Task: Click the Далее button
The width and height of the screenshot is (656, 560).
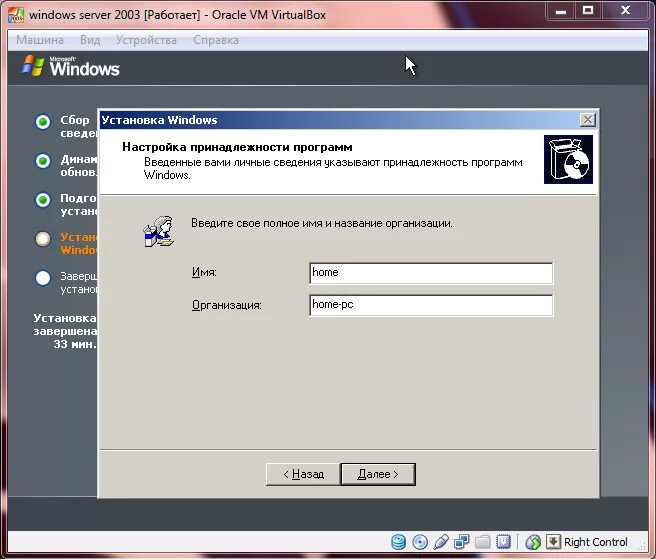Action: (378, 474)
